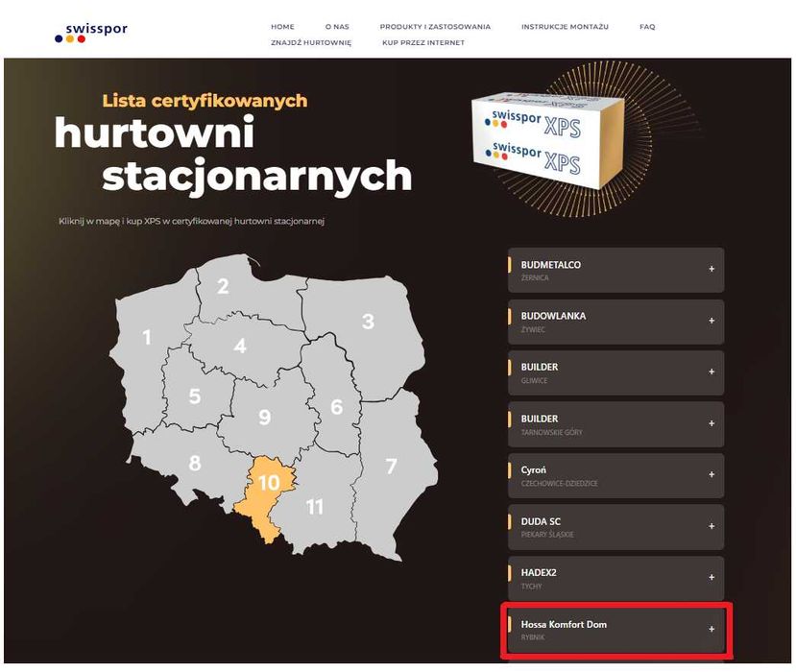796x672 pixels.
Task: Expand the Cyroń Czechowice-Dziedzice entry
Action: [615, 475]
